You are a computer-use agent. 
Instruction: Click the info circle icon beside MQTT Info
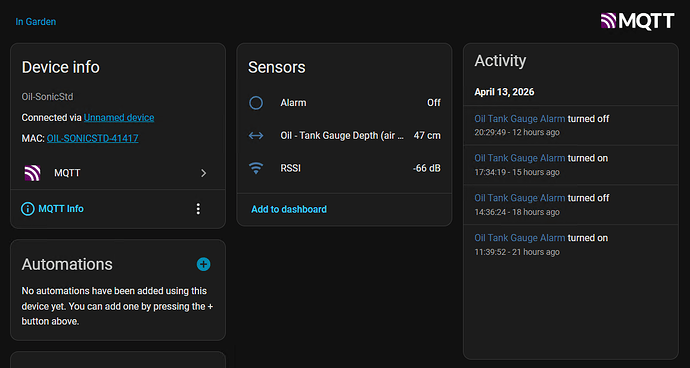(x=28, y=209)
